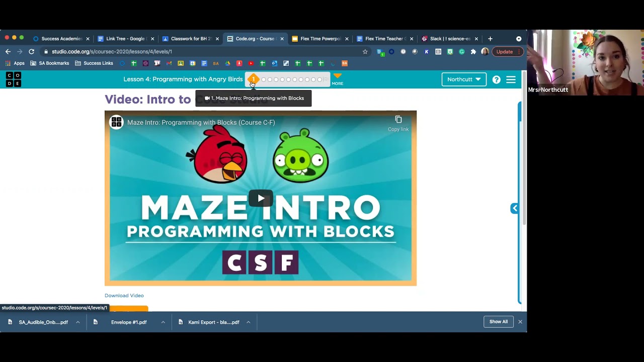Switch to the Flex Time Teacher tab

385,39
